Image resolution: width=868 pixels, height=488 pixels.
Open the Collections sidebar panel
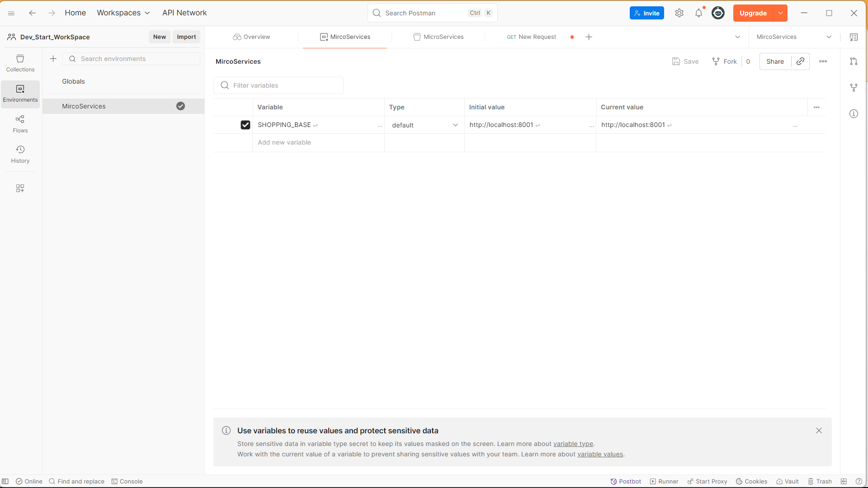(20, 63)
